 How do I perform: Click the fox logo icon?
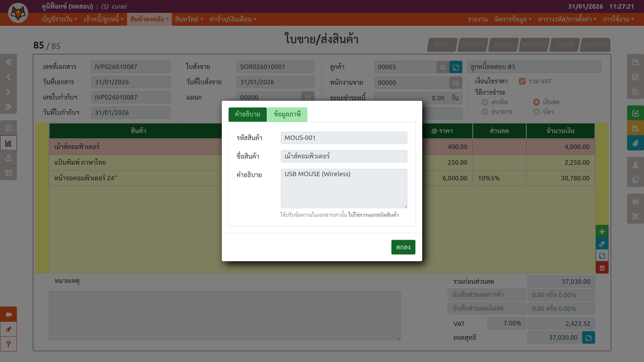coord(18,13)
